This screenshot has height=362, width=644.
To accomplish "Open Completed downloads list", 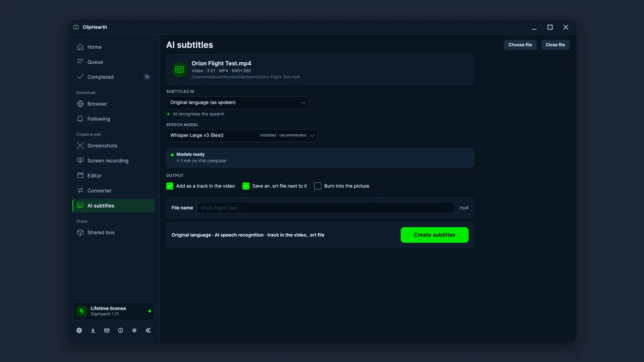I will click(114, 77).
